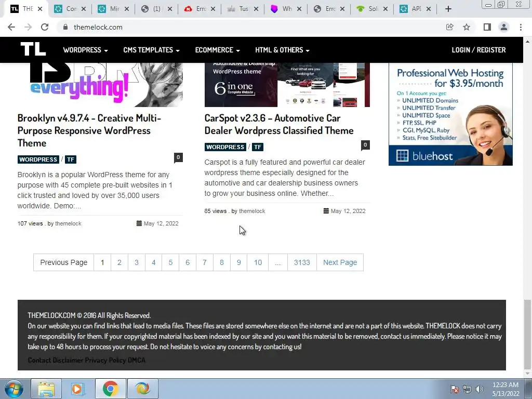Viewport: 532px width, 399px height.
Task: Click the themelock author under Brooklyn
Action: 68,223
